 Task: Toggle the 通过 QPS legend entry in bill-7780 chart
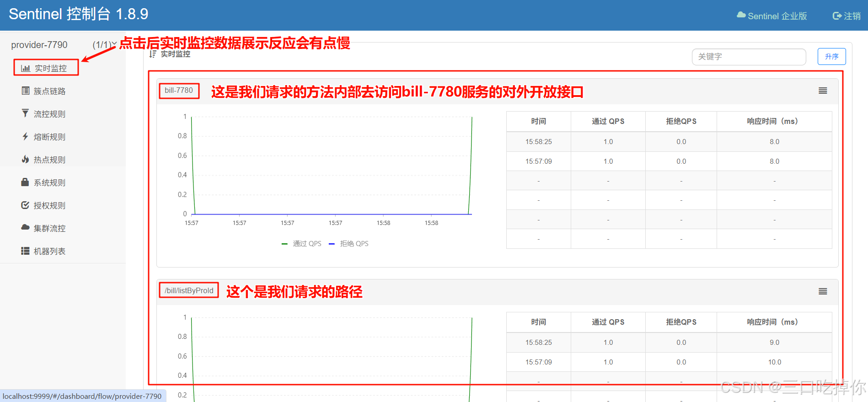[x=301, y=244]
